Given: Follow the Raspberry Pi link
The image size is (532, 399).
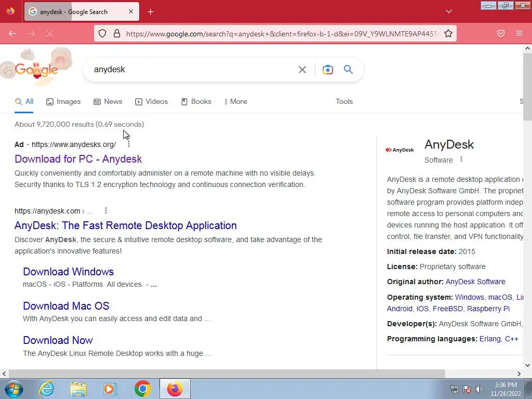Looking at the screenshot, I should [x=488, y=309].
